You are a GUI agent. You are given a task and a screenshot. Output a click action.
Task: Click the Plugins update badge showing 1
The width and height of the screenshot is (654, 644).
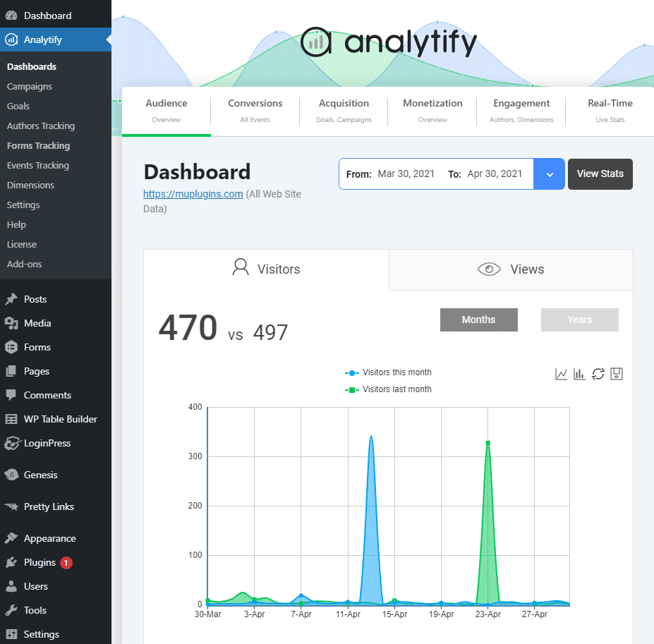click(66, 563)
